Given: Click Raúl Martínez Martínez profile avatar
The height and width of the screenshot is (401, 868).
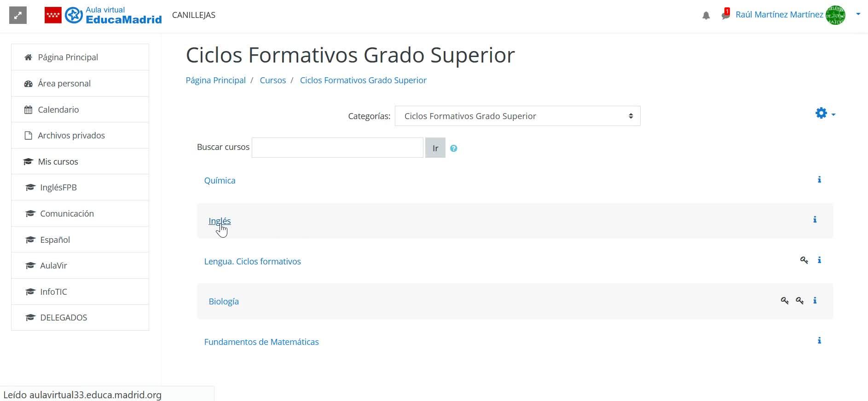Looking at the screenshot, I should click(835, 15).
